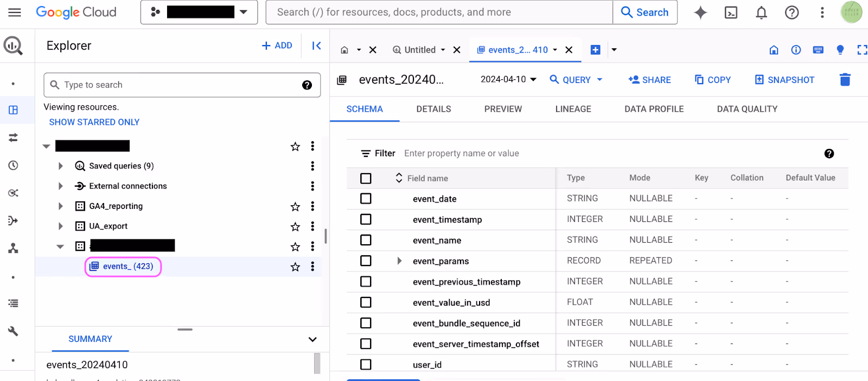Collapse the Explorer panel

tap(316, 46)
